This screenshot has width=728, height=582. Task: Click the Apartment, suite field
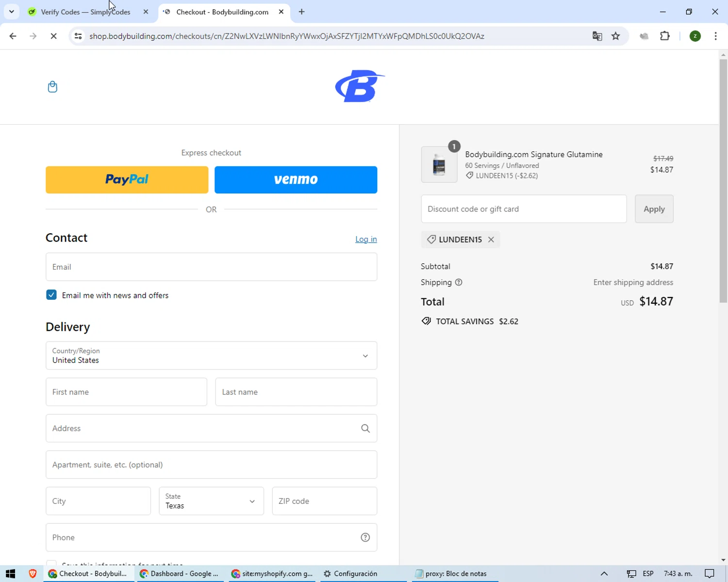click(211, 465)
